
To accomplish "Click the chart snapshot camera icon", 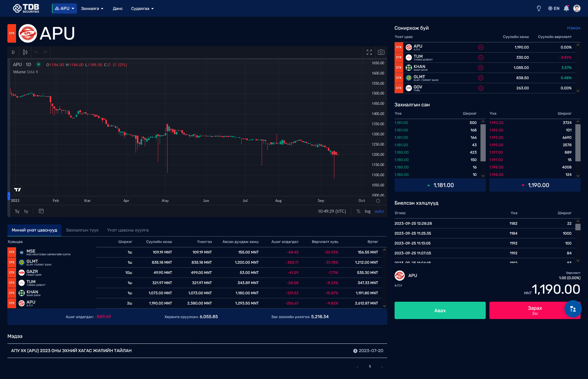I will pos(381,52).
